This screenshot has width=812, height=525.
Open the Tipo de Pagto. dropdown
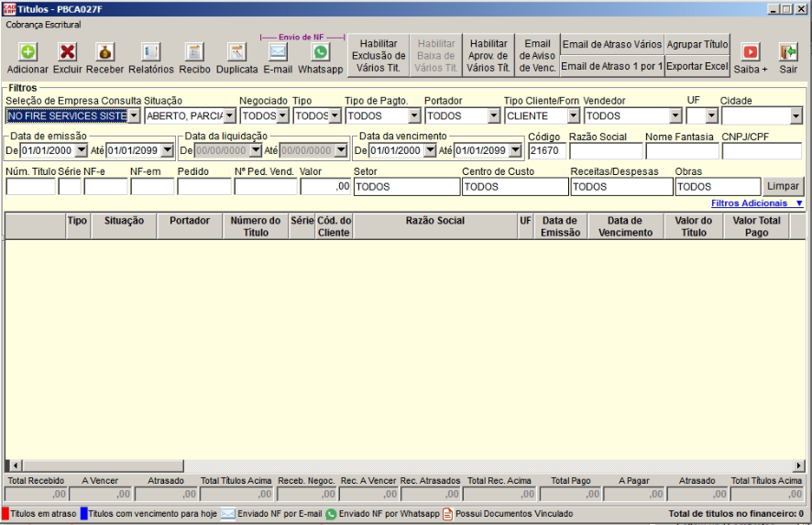click(x=414, y=116)
